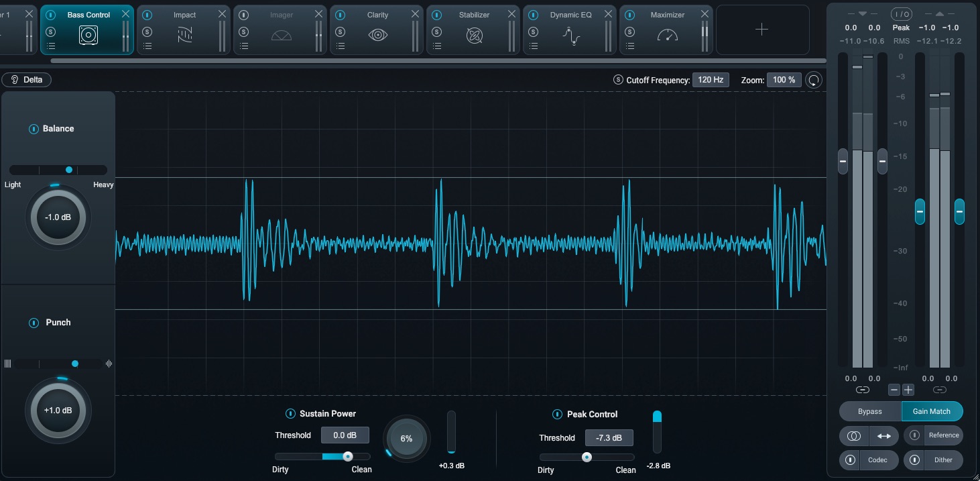Open the Maximizer module preset list
Viewport: 980px width, 481px height.
click(x=630, y=46)
